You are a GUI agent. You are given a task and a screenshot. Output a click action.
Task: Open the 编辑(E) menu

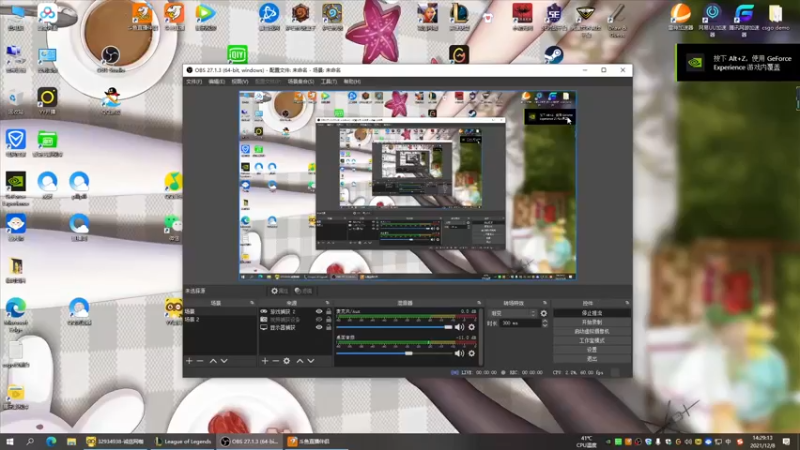click(x=216, y=82)
